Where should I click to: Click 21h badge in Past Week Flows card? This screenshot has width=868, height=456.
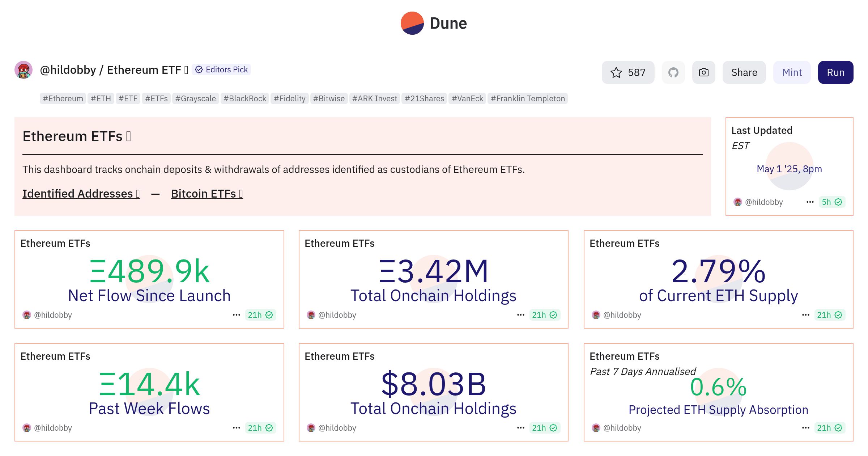(260, 428)
